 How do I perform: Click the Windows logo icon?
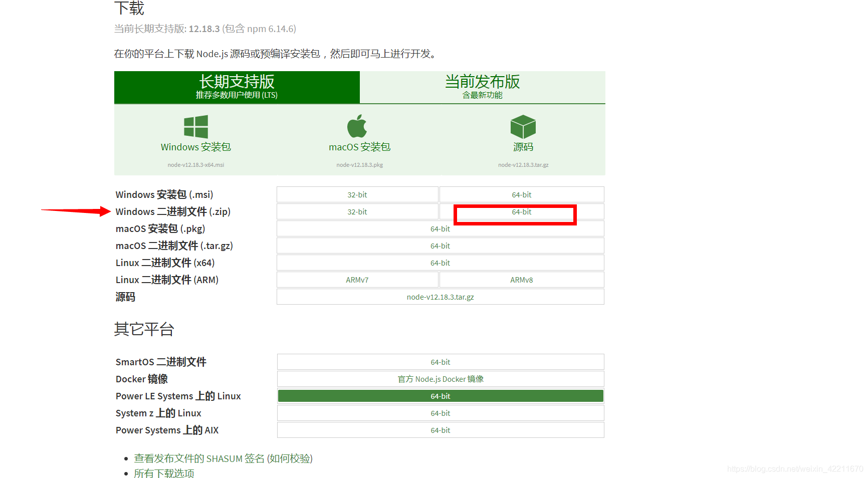tap(196, 127)
